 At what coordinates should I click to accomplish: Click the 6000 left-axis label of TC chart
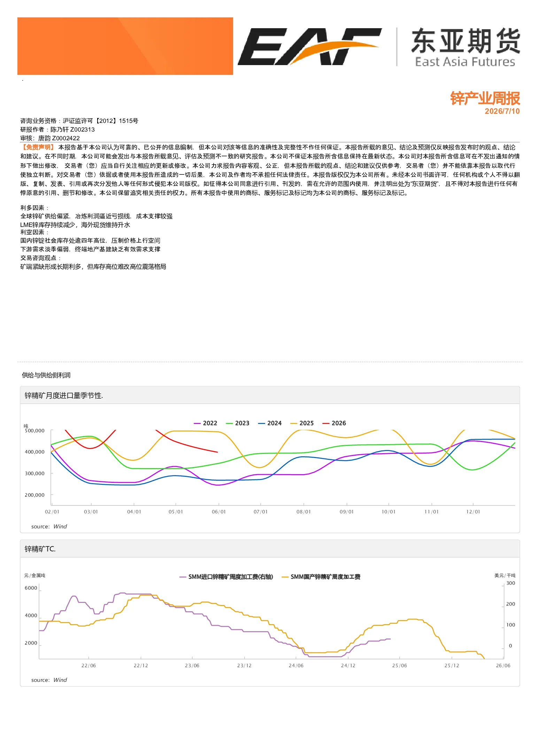(x=31, y=588)
